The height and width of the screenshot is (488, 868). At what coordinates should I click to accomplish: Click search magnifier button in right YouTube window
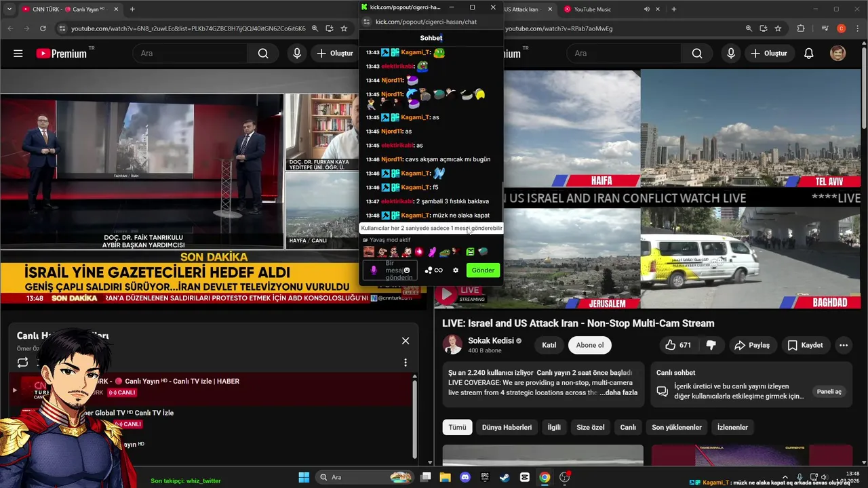coord(697,54)
